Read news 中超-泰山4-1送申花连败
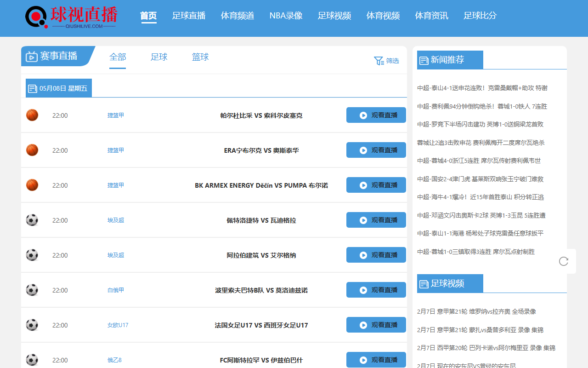The image size is (588, 368). coord(482,88)
